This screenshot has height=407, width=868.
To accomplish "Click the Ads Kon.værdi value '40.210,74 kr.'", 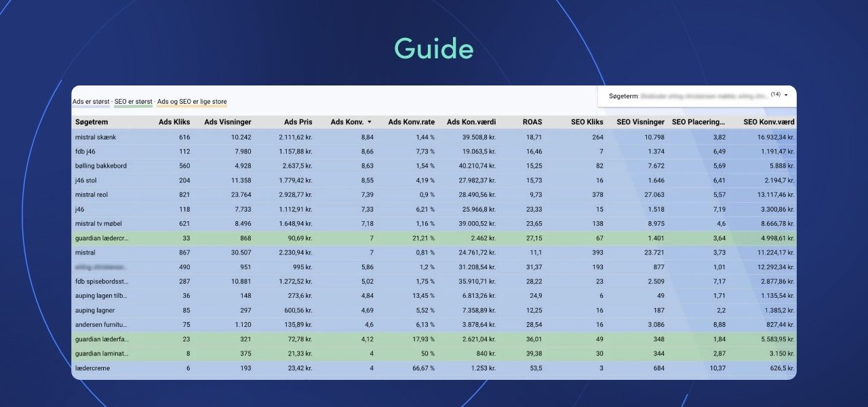I will click(478, 166).
